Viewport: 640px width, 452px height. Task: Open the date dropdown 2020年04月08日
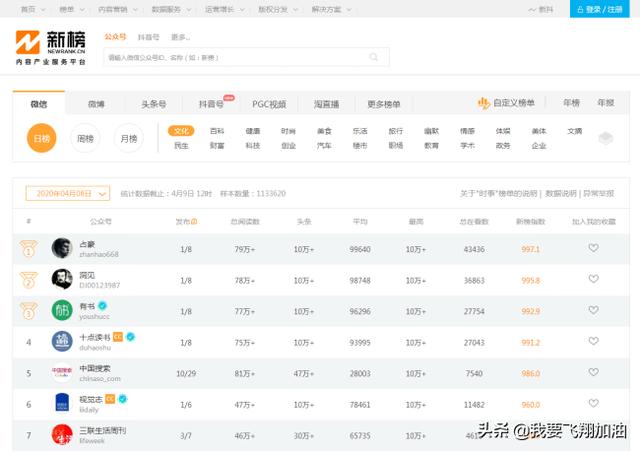click(68, 194)
